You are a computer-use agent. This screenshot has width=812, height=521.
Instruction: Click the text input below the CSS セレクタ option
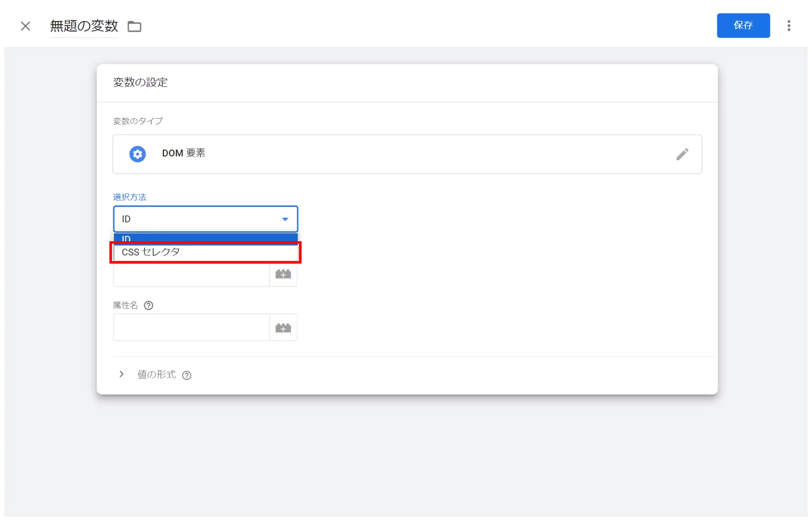point(191,275)
